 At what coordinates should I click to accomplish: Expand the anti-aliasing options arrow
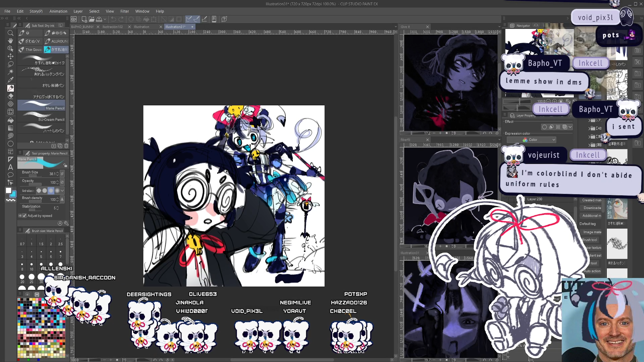click(x=62, y=191)
